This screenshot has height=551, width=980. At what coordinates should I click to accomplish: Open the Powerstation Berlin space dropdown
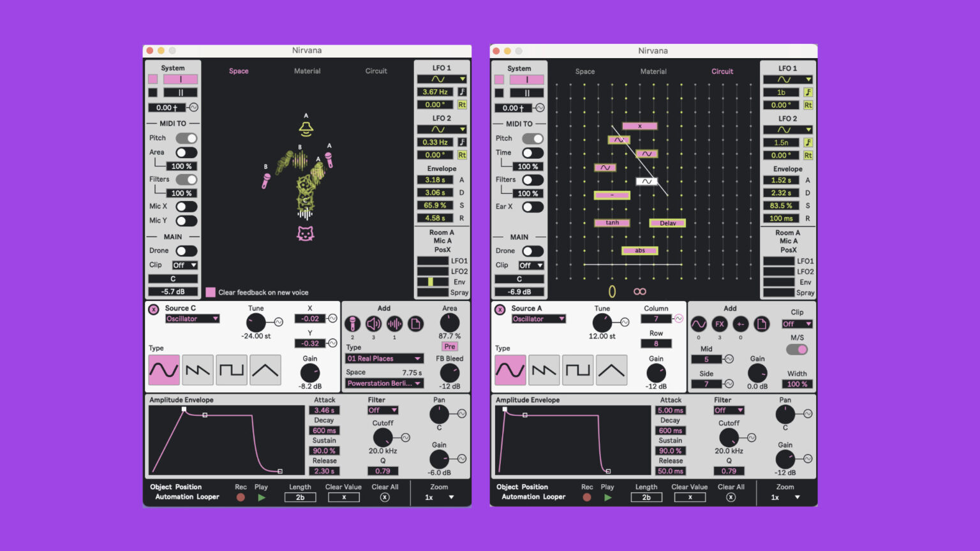point(383,383)
